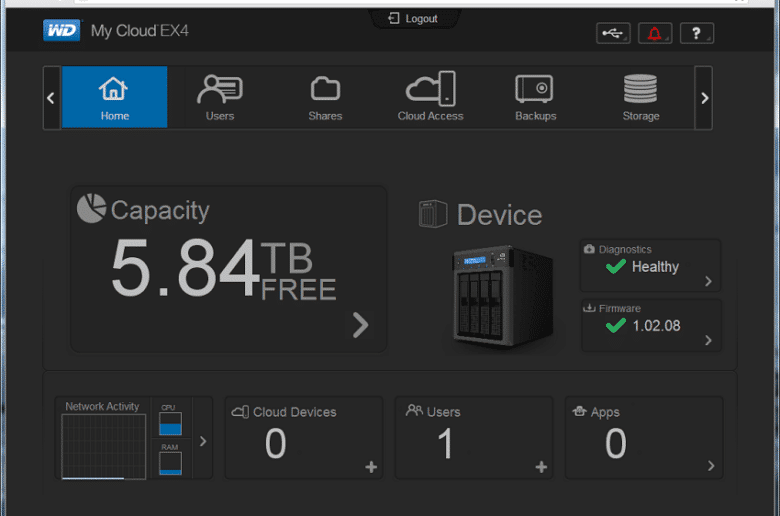Click the Users count 1
Screen dimensions: 780x516
coord(445,443)
